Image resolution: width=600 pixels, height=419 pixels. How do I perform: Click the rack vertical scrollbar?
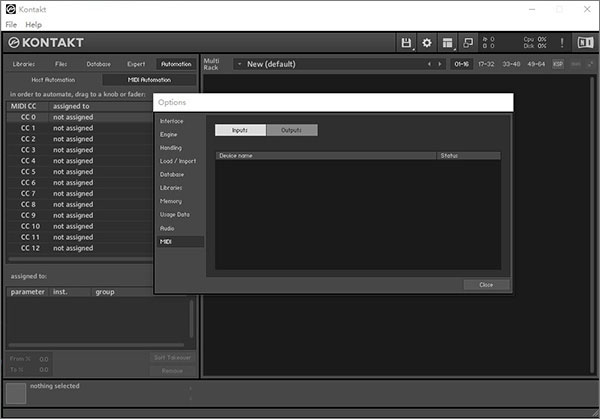coord(592,224)
